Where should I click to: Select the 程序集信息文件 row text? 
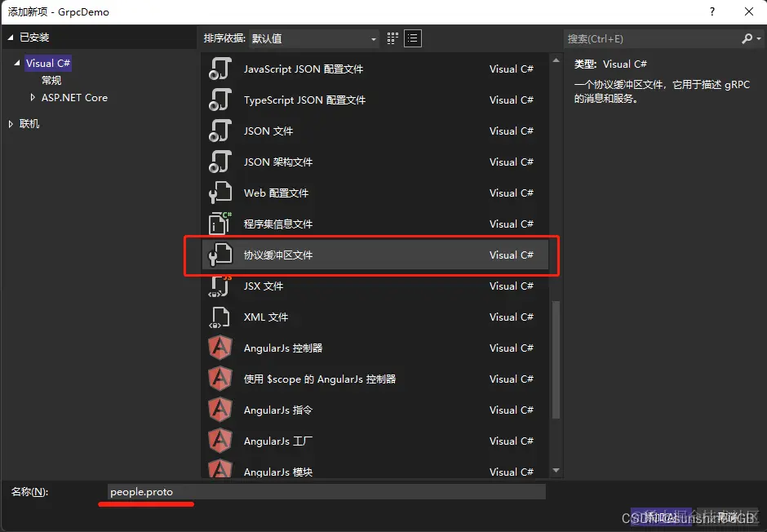(278, 224)
